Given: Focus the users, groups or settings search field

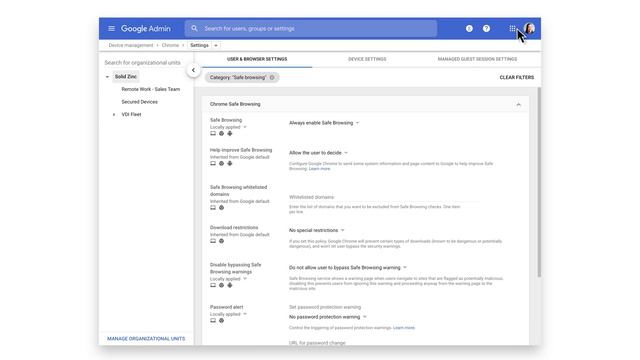Looking at the screenshot, I should click(311, 29).
